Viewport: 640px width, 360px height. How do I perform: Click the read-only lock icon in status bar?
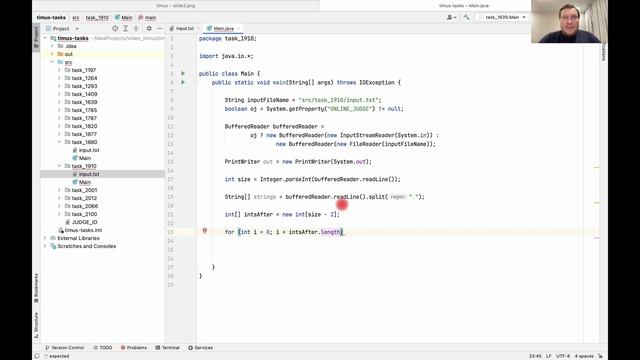pyautogui.click(x=600, y=356)
